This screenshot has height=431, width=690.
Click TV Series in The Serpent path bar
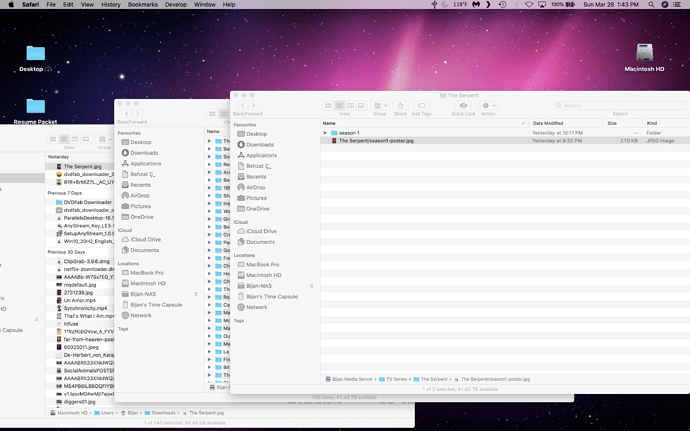click(393, 379)
